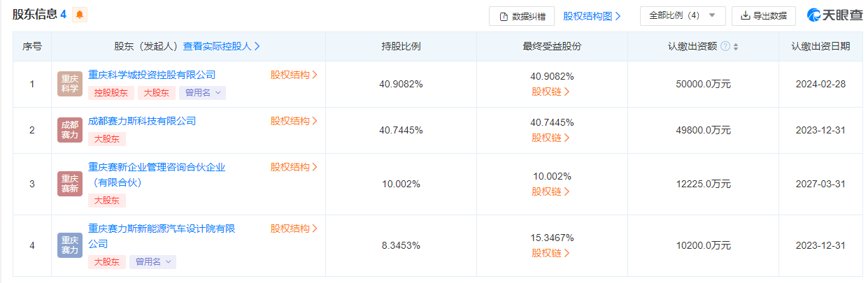Click the 控股股东 tag
This screenshot has height=283, width=868.
point(111,92)
